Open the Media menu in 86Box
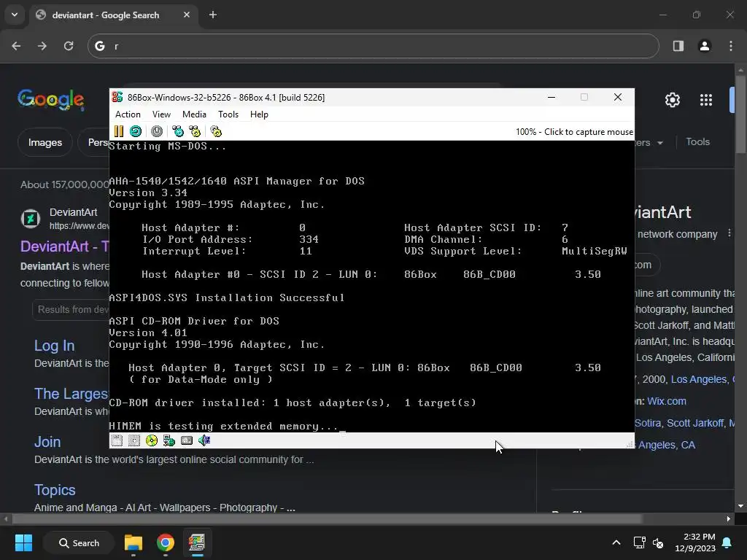This screenshot has width=747, height=560. click(194, 114)
